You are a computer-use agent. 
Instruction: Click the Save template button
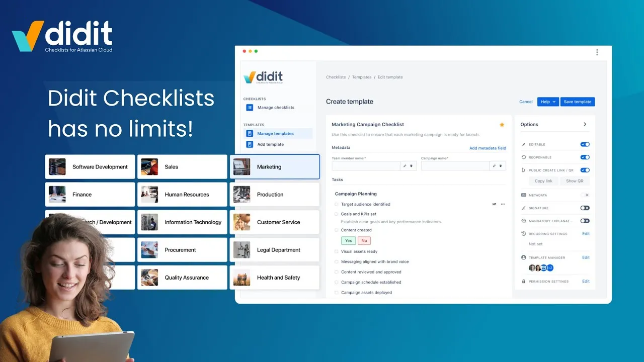(578, 102)
